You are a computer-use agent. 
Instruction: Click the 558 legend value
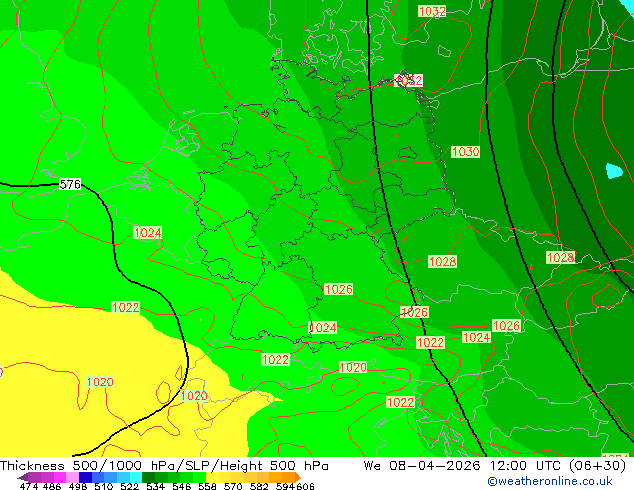(x=207, y=486)
